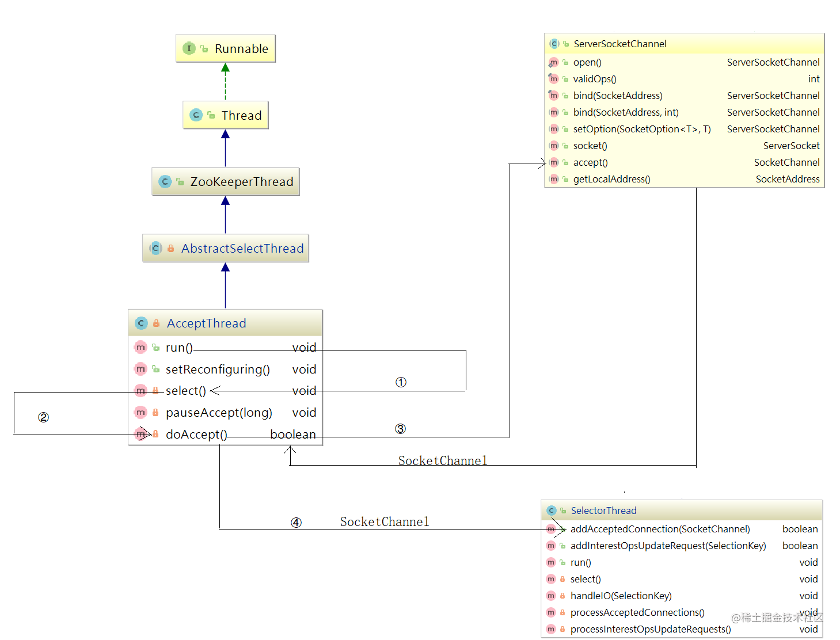Click method icon of bind(SocketAddress, int)

[553, 112]
